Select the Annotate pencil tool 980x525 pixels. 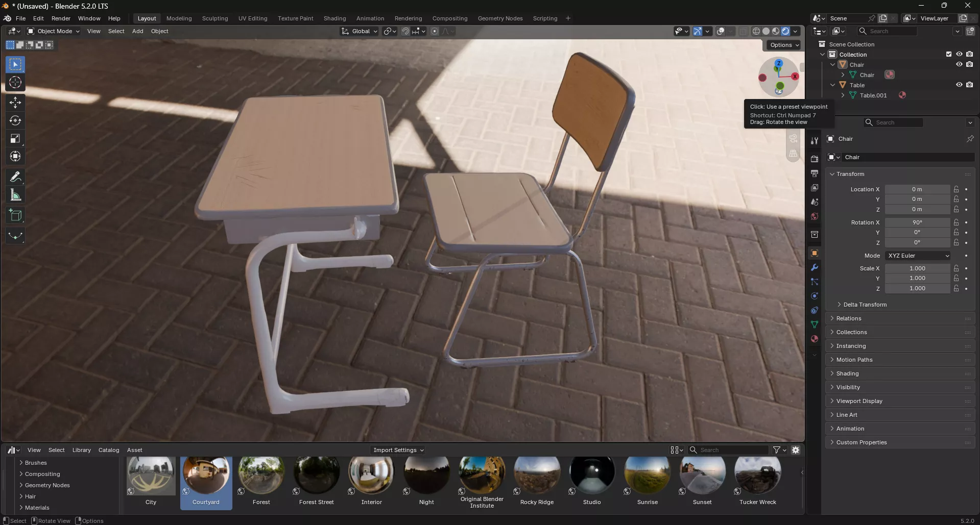[15, 177]
